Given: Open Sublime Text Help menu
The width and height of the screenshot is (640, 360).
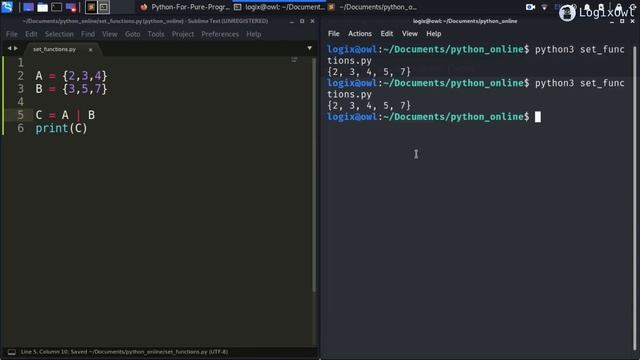Looking at the screenshot, I should [x=253, y=34].
